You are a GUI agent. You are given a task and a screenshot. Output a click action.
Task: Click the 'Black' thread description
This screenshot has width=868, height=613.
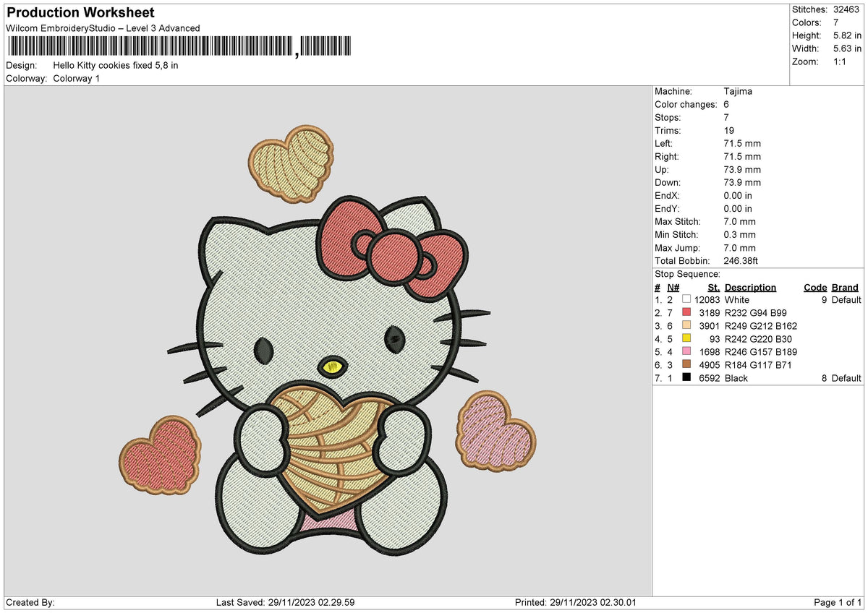(x=736, y=377)
